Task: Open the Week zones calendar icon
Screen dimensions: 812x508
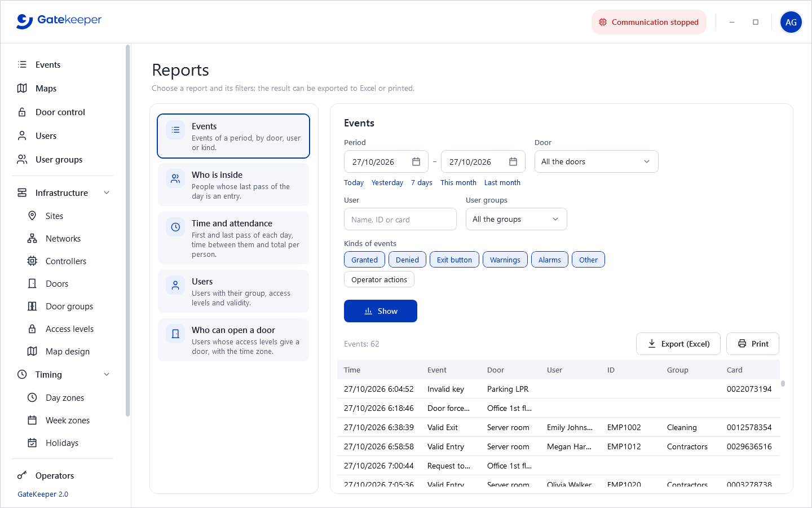Action: (x=32, y=420)
